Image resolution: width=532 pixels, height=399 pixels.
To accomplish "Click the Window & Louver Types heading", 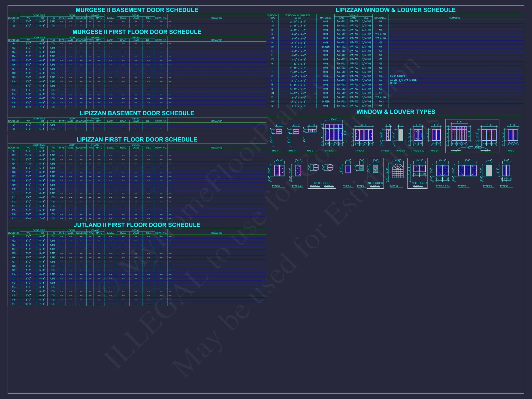I will click(396, 112).
